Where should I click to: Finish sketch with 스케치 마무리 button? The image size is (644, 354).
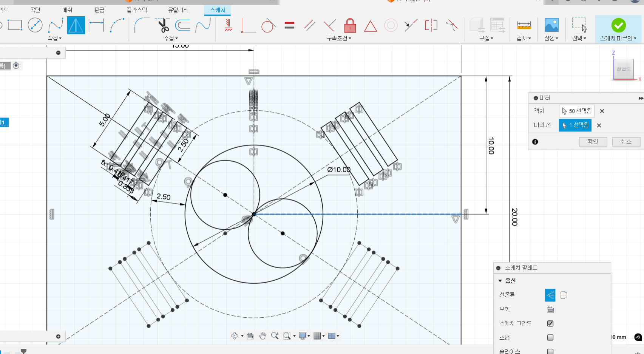[618, 29]
